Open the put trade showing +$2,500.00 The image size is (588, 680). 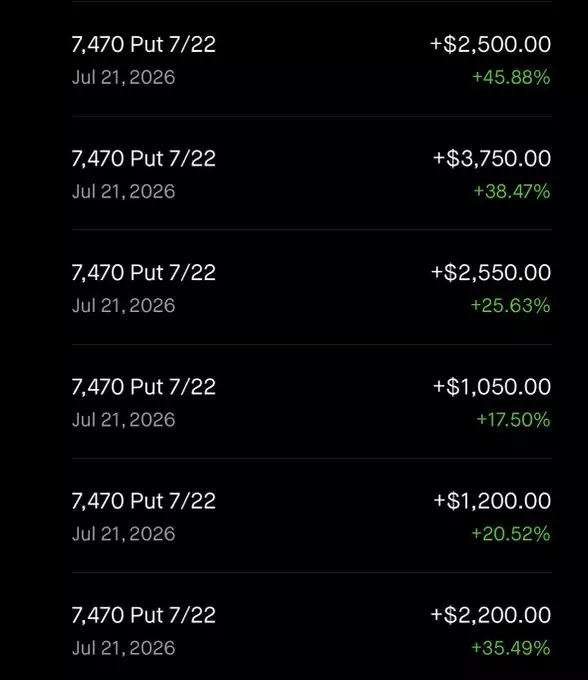[x=312, y=59]
